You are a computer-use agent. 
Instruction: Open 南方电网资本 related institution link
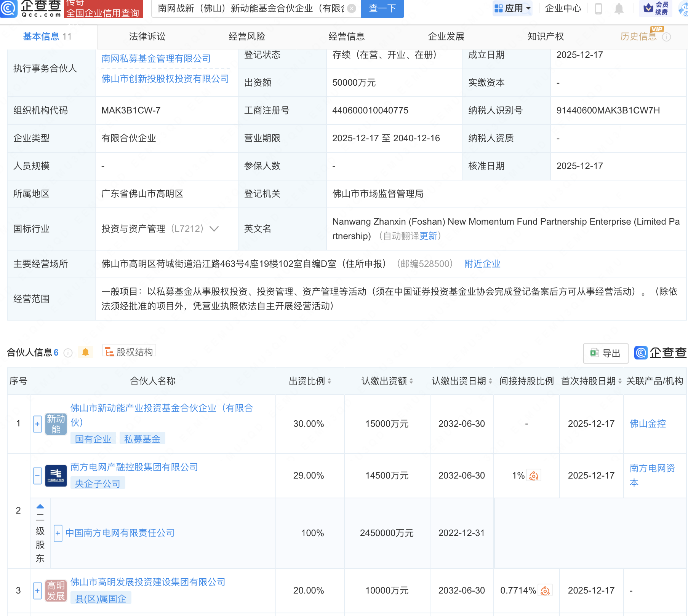point(652,476)
